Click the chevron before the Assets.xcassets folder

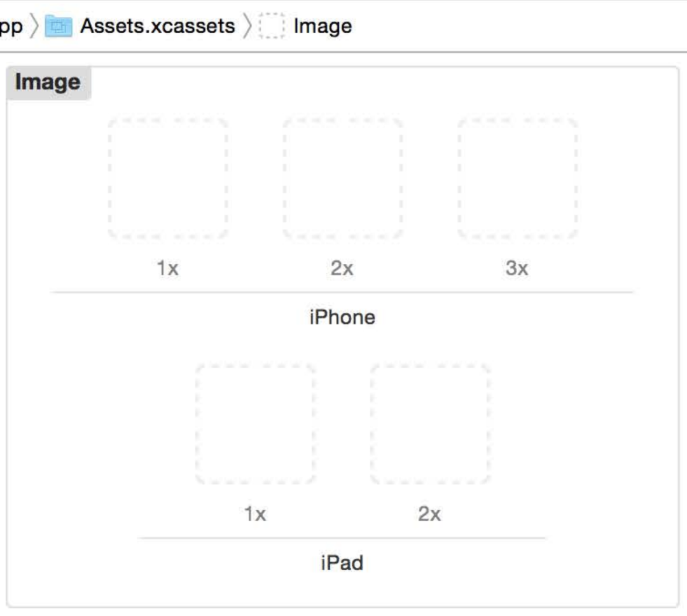click(34, 26)
